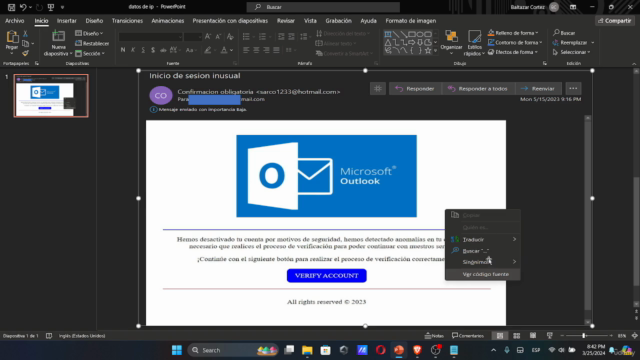Image resolution: width=640 pixels, height=360 pixels.
Task: Click Buscar in the Edición group
Action: tap(564, 33)
